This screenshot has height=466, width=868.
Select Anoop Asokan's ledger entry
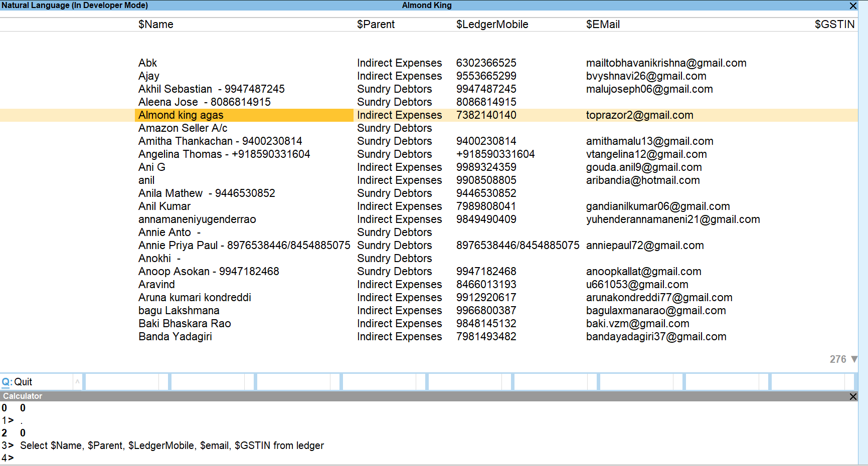209,271
